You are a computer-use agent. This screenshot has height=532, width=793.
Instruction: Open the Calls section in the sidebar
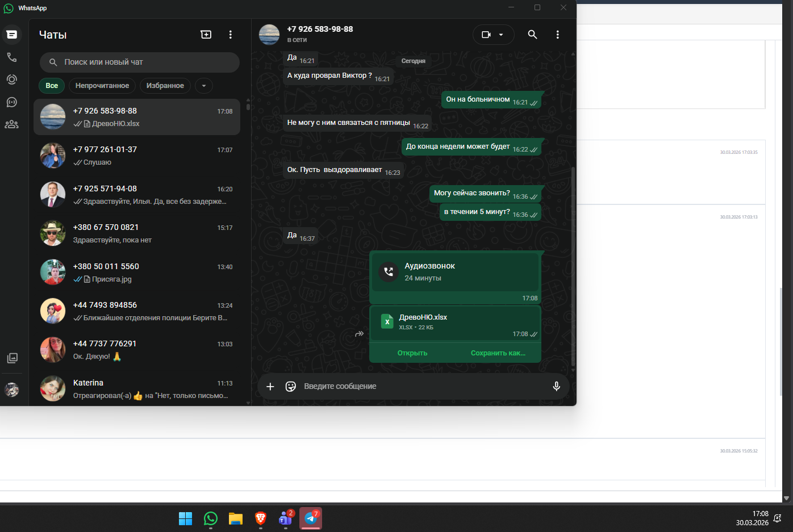click(12, 57)
